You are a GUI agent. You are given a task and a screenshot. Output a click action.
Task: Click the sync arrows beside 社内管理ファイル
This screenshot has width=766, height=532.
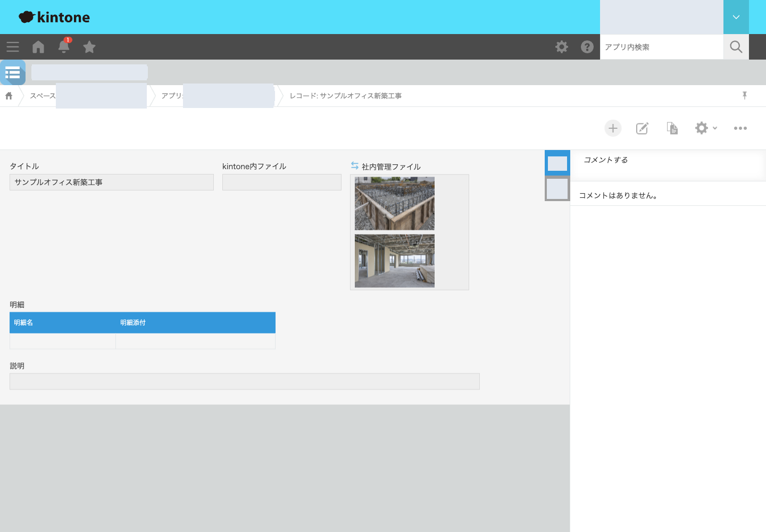(x=355, y=166)
